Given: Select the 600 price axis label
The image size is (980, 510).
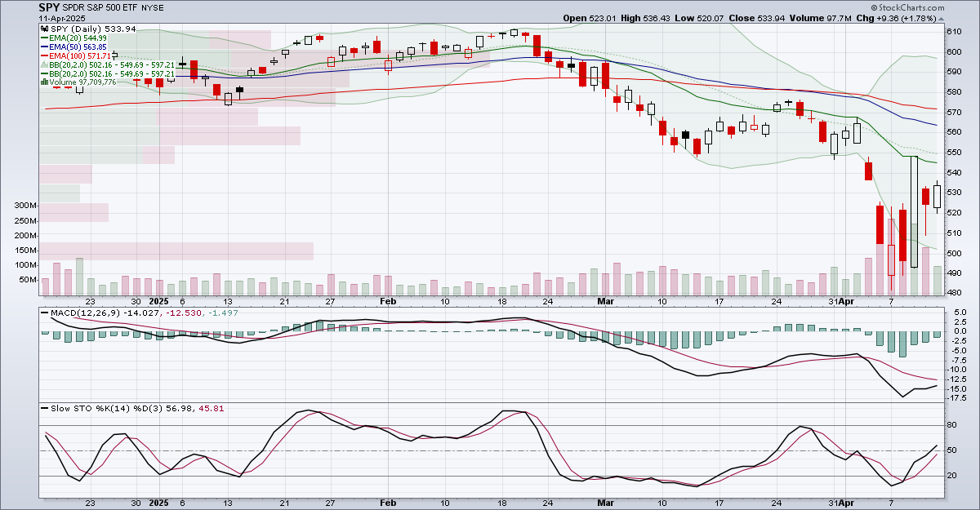Looking at the screenshot, I should (x=953, y=51).
